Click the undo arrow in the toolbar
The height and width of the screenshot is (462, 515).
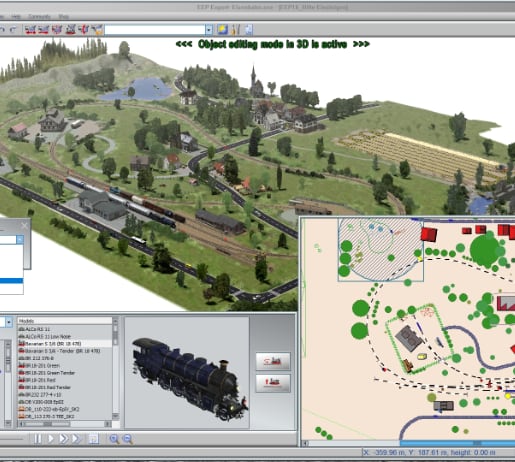[x=2, y=30]
